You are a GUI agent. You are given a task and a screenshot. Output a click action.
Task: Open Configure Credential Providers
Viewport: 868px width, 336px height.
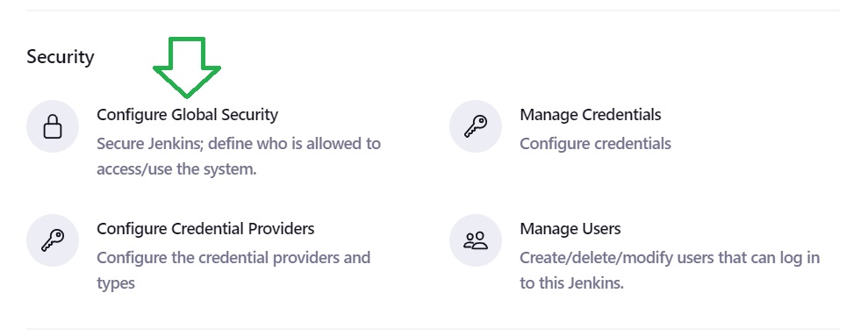tap(205, 229)
